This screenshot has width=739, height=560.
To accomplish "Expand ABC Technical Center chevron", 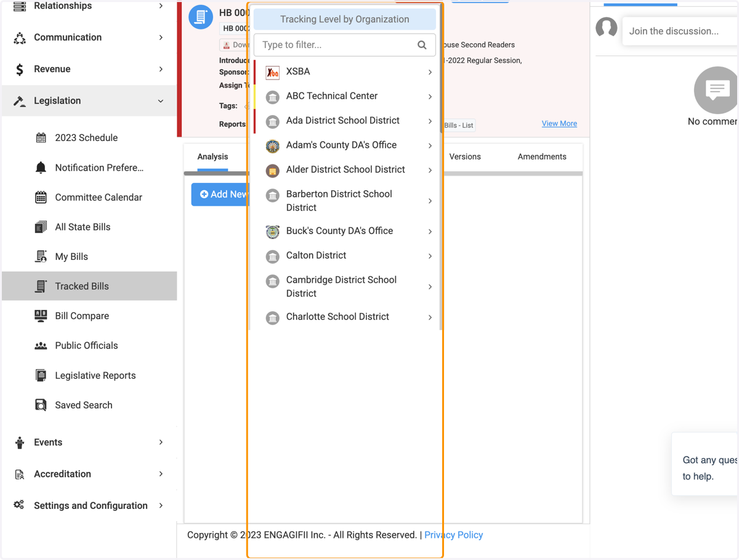I will (430, 97).
